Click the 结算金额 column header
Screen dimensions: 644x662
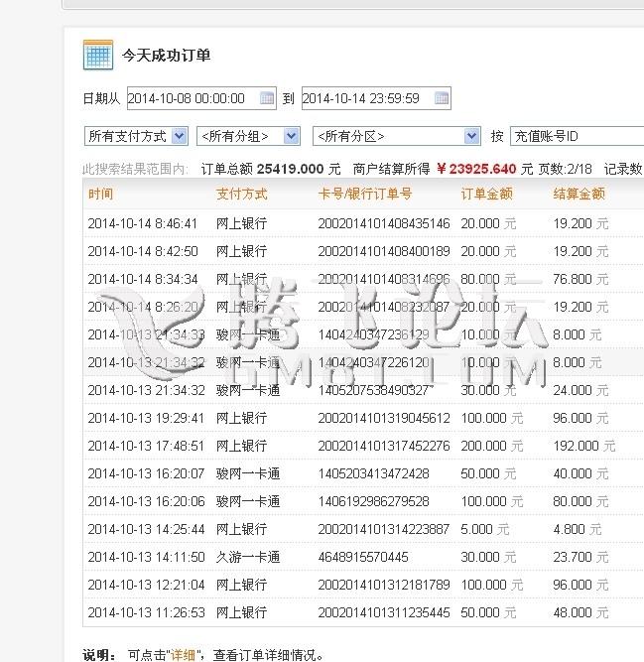pyautogui.click(x=579, y=195)
